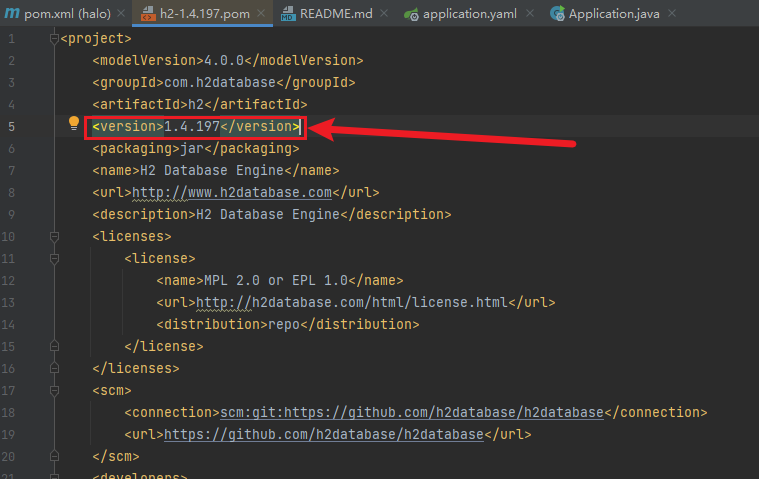759x479 pixels.
Task: Click the Application.java class icon
Action: [x=555, y=15]
